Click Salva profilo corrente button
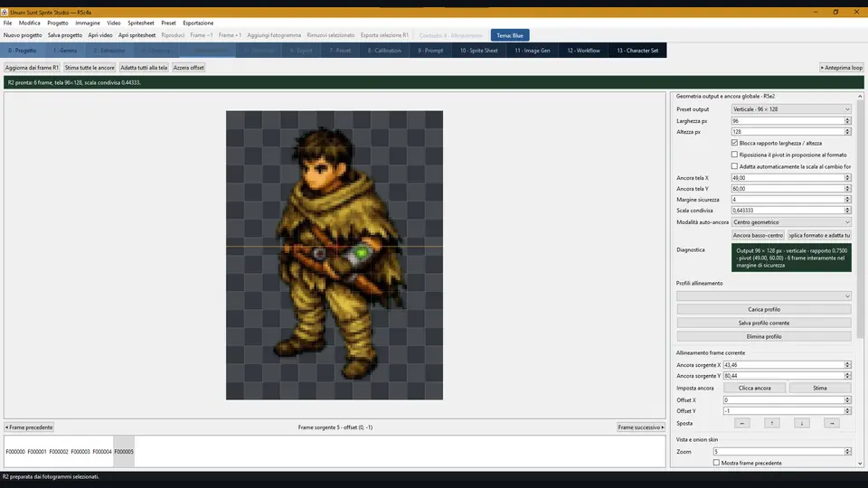The image size is (868, 488). (x=764, y=323)
